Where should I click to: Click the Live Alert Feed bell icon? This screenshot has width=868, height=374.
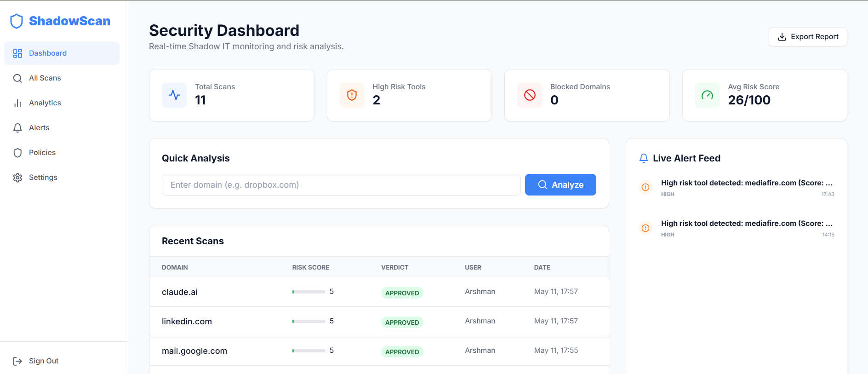click(644, 158)
